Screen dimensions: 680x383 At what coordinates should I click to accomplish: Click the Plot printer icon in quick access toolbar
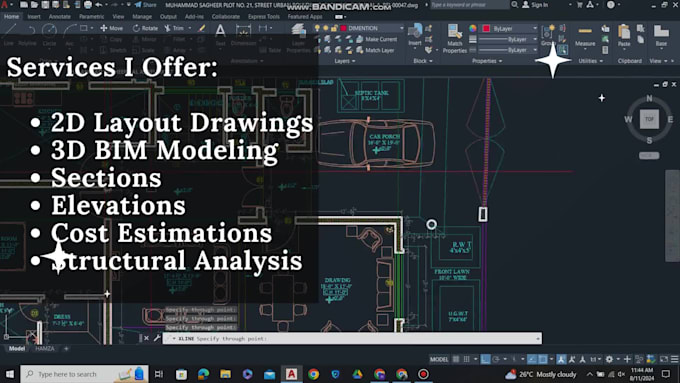tap(88, 5)
